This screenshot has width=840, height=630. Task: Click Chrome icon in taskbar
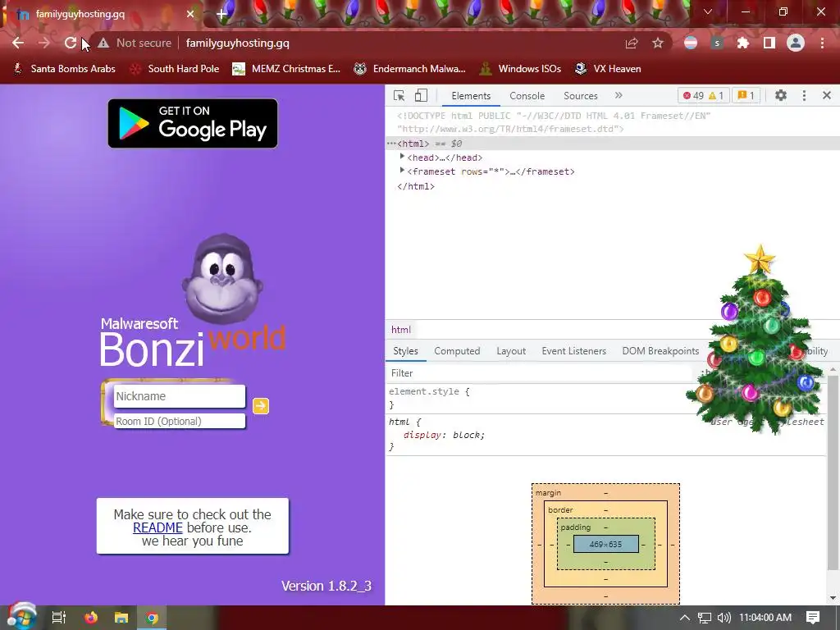[152, 618]
